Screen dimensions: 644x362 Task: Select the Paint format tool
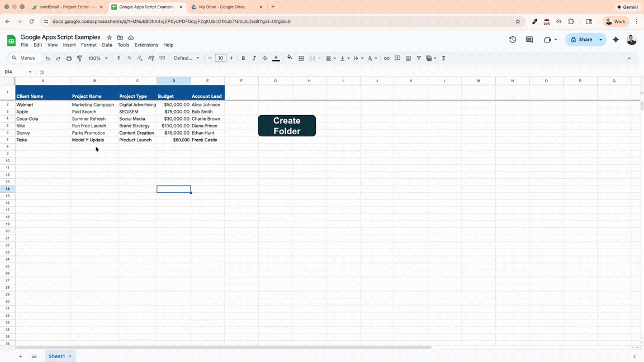click(79, 58)
